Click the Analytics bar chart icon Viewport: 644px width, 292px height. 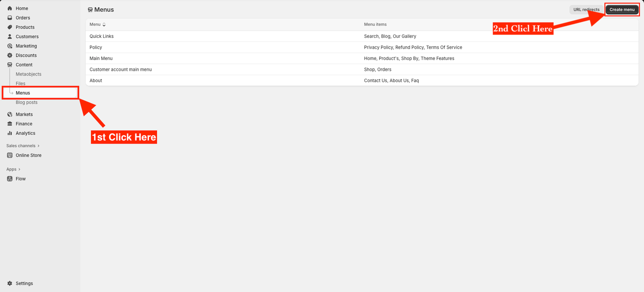[x=10, y=133]
